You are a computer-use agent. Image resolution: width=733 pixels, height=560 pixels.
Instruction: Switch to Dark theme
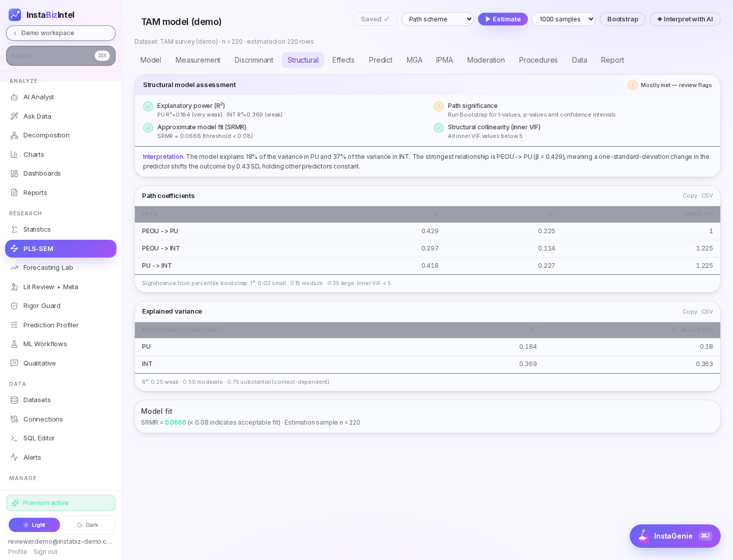(x=88, y=525)
